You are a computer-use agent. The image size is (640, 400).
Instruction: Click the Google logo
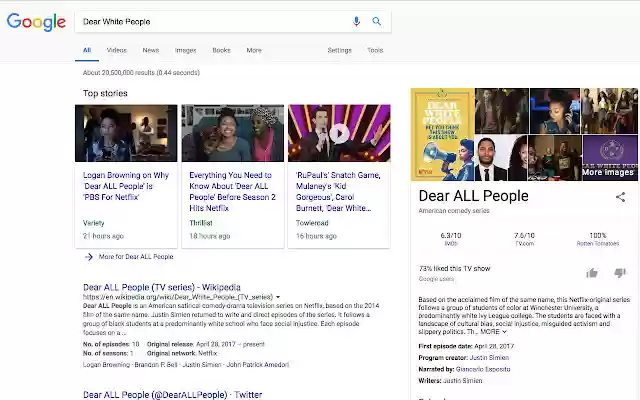click(36, 22)
